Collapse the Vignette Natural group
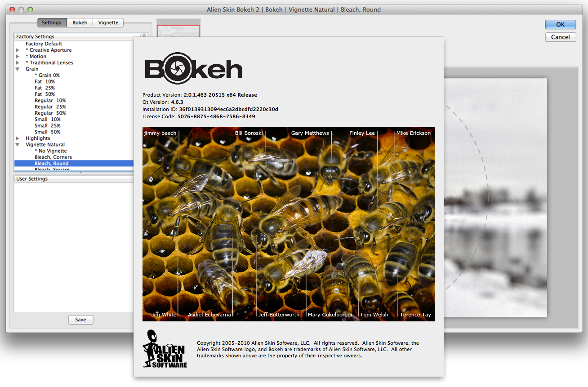Screen dimensions: 588x387 point(18,145)
